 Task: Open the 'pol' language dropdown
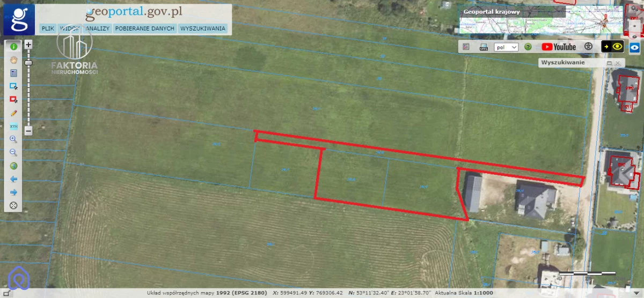[506, 47]
